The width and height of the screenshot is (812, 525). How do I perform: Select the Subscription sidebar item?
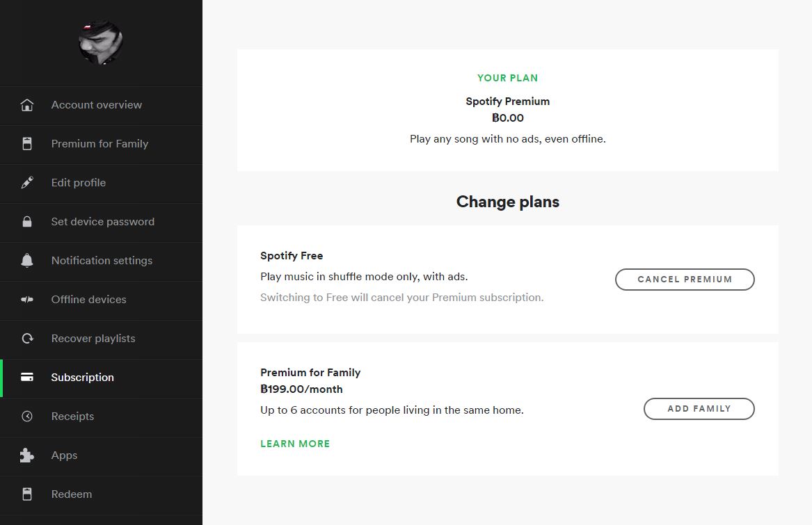click(82, 378)
